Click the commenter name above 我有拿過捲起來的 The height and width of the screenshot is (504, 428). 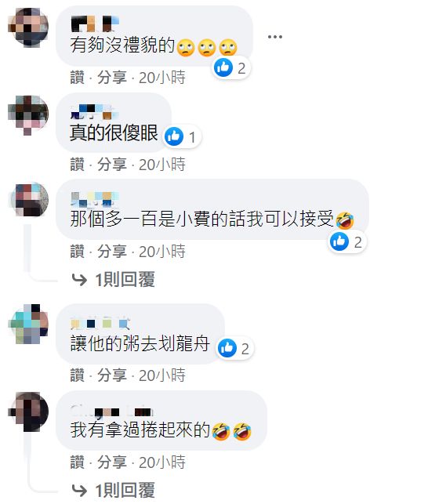(111, 411)
